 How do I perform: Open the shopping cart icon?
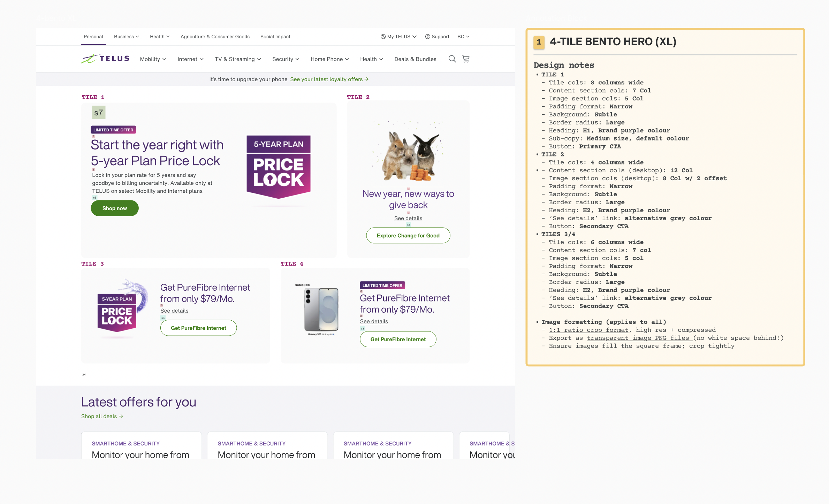466,59
